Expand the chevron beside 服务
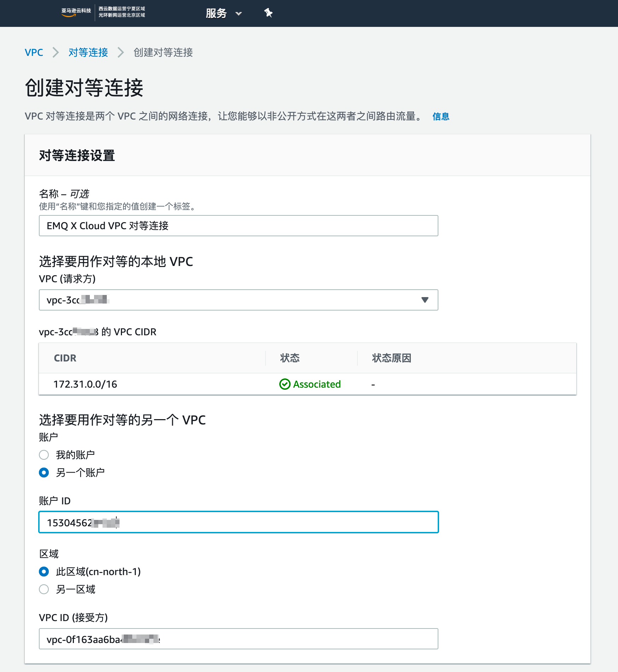The image size is (618, 672). tap(239, 14)
